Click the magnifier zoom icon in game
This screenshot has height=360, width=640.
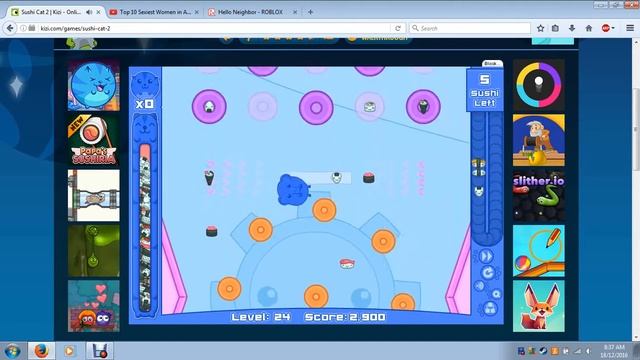(496, 294)
